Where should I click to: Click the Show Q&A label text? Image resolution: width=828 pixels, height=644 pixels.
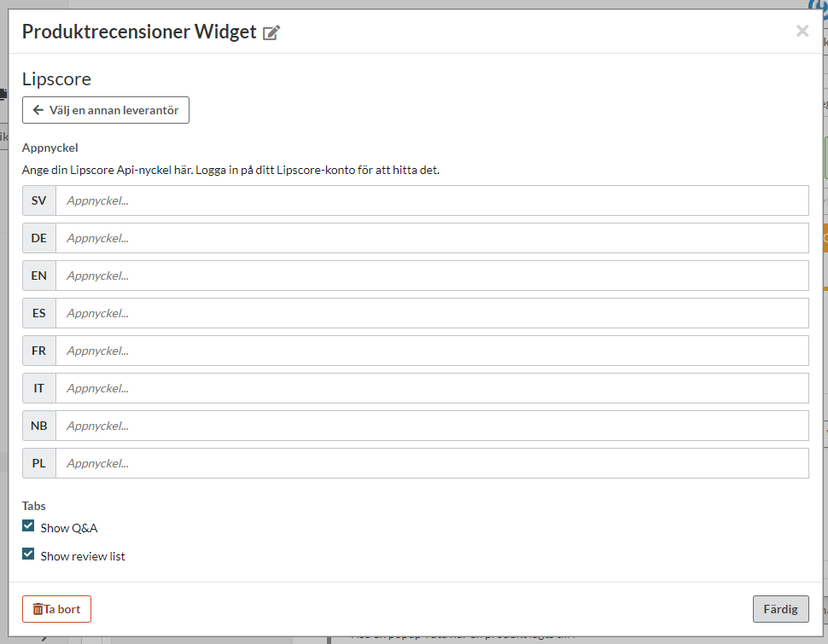69,528
